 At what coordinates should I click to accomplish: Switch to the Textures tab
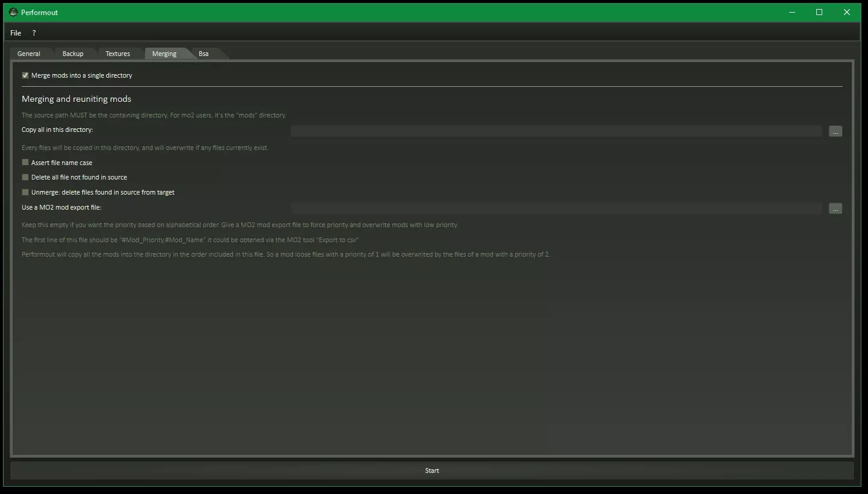pos(118,54)
